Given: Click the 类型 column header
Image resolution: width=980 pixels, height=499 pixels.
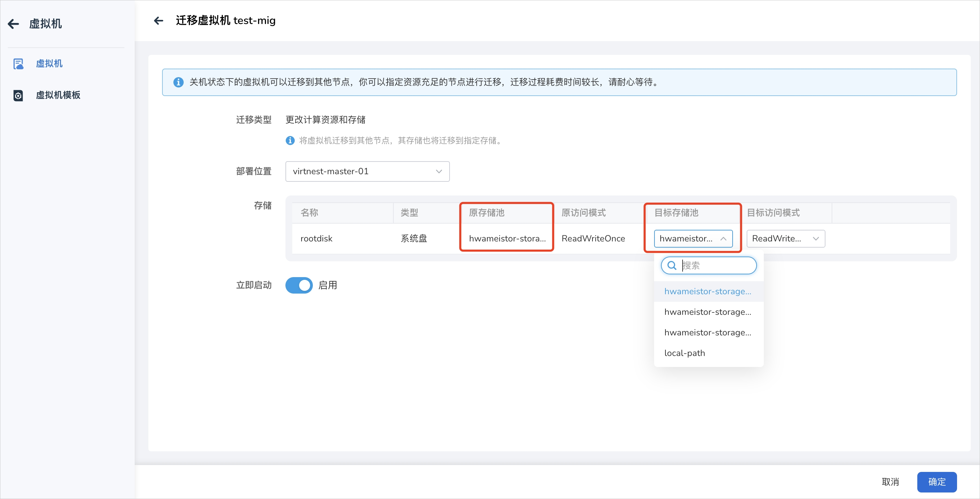Looking at the screenshot, I should (x=409, y=213).
